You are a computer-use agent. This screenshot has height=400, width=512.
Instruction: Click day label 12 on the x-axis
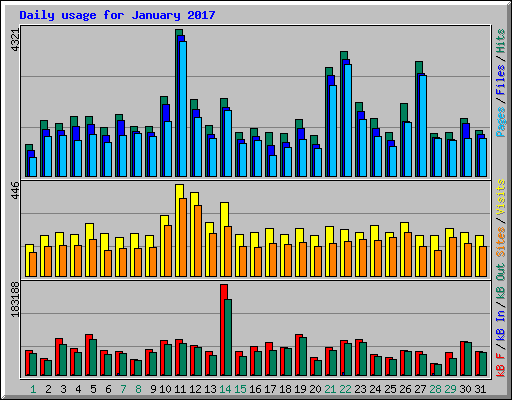195,389
